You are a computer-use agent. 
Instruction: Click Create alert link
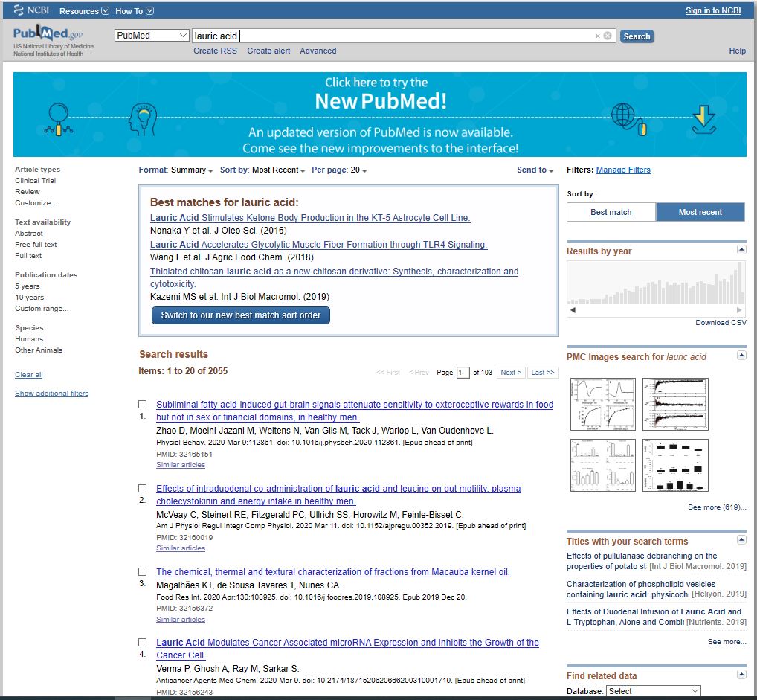coord(268,51)
